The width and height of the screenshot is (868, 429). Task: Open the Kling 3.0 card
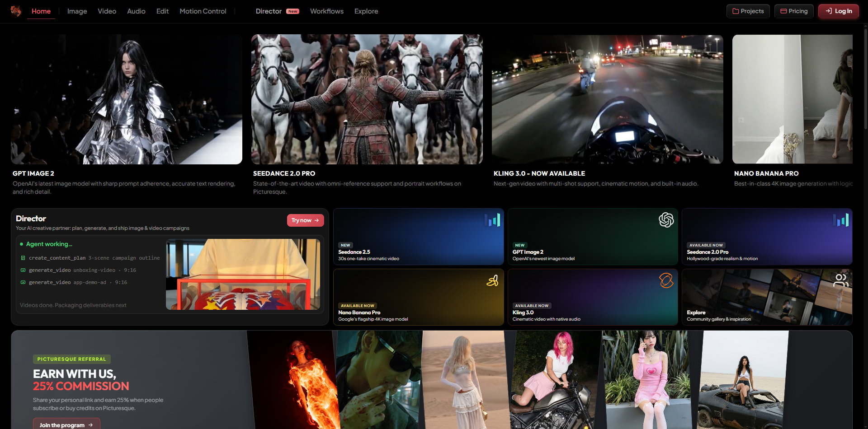pyautogui.click(x=593, y=297)
